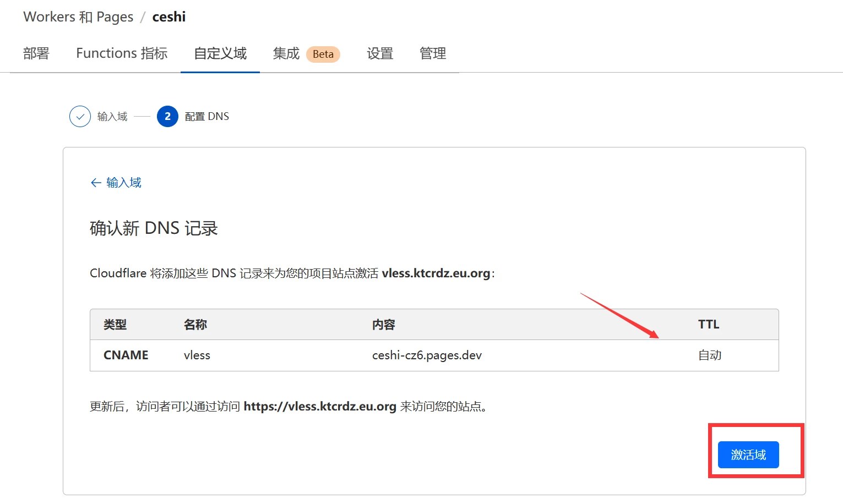This screenshot has width=843, height=504.
Task: Click the 自动 TTL value
Action: point(710,355)
